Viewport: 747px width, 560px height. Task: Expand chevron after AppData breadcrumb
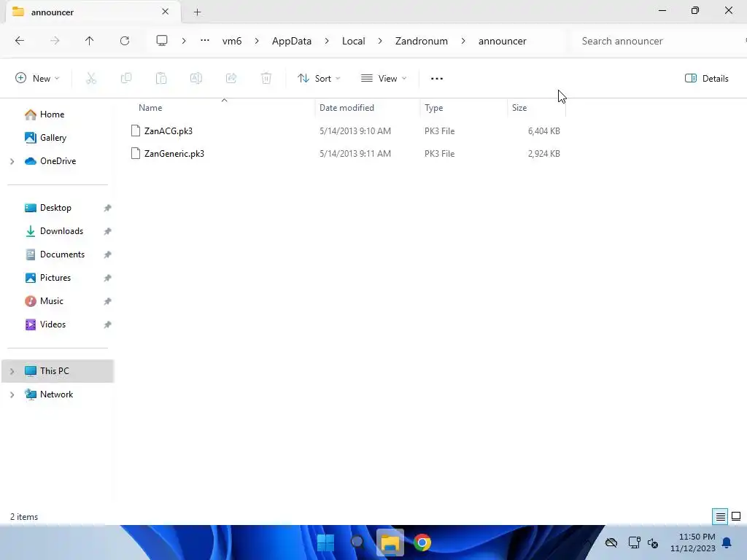(327, 41)
